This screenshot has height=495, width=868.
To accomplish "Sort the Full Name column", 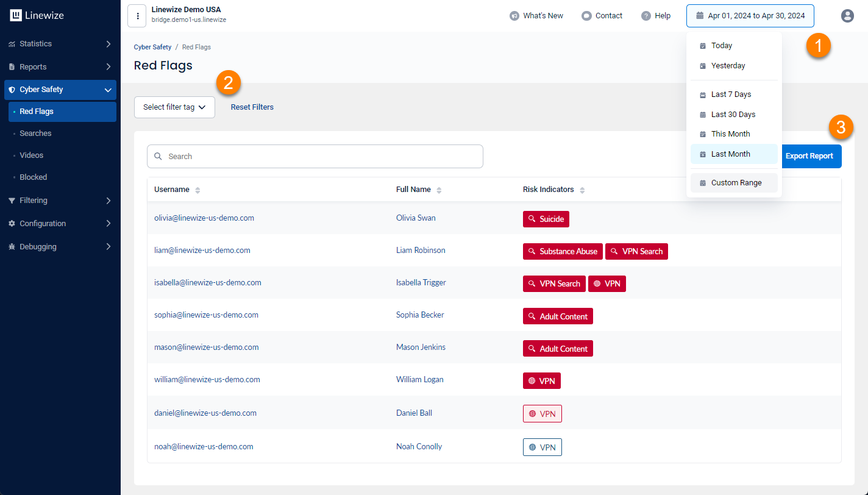I will coord(439,190).
